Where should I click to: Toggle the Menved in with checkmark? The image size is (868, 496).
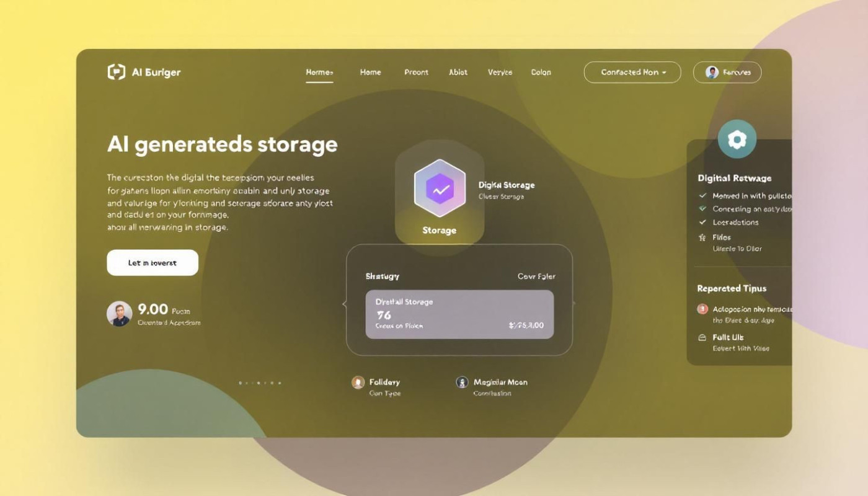[x=702, y=195]
